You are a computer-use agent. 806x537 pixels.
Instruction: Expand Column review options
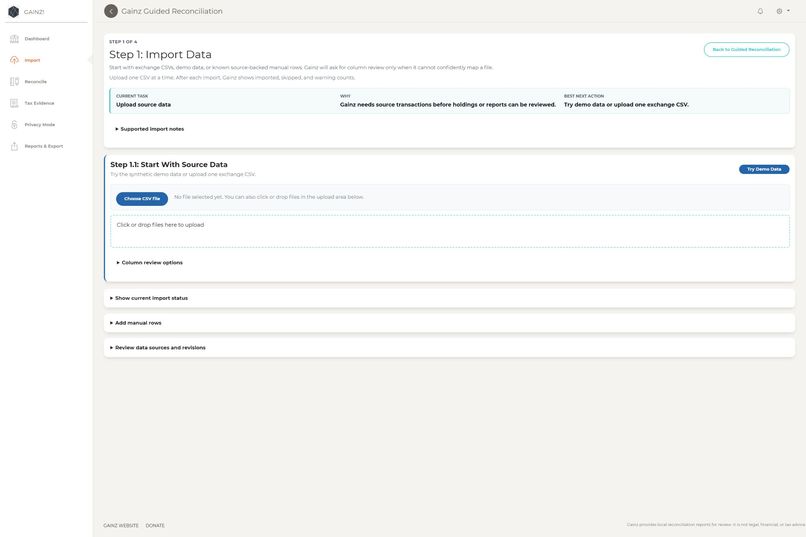150,263
